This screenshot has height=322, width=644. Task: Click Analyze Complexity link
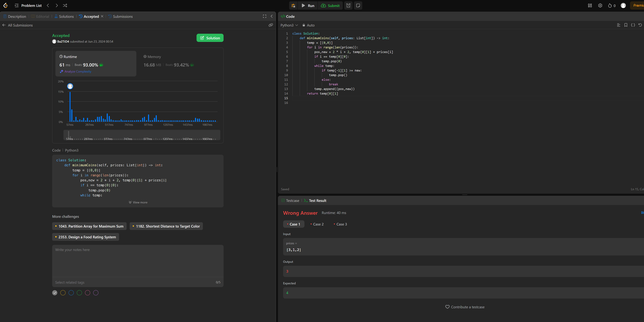[x=75, y=72]
